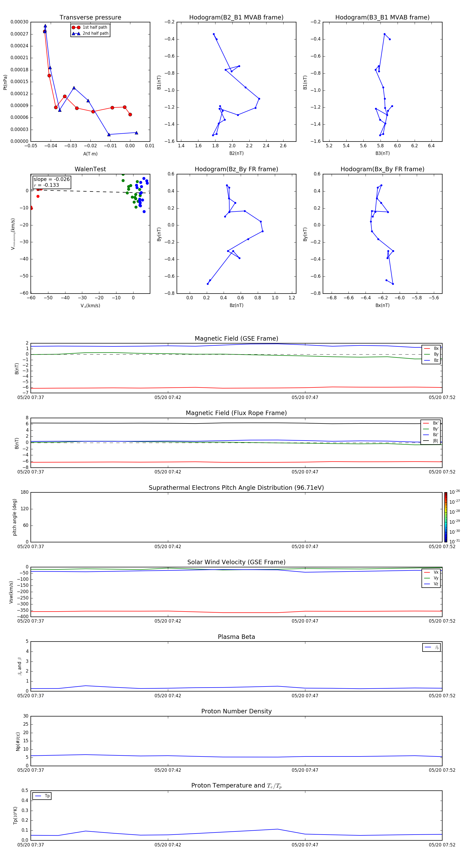Click the 'Tp' legend in the temperature plot

[x=42, y=796]
